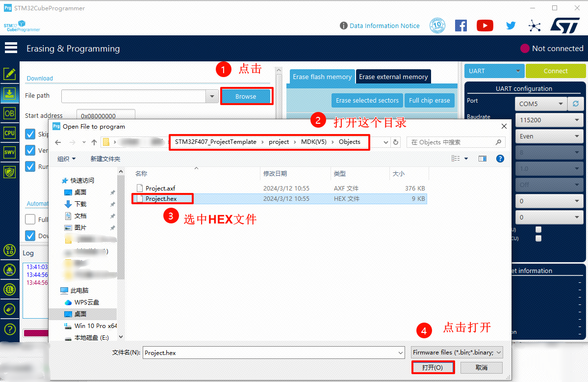588x382 pixels.
Task: Click the hamburger menu icon
Action: [x=11, y=48]
